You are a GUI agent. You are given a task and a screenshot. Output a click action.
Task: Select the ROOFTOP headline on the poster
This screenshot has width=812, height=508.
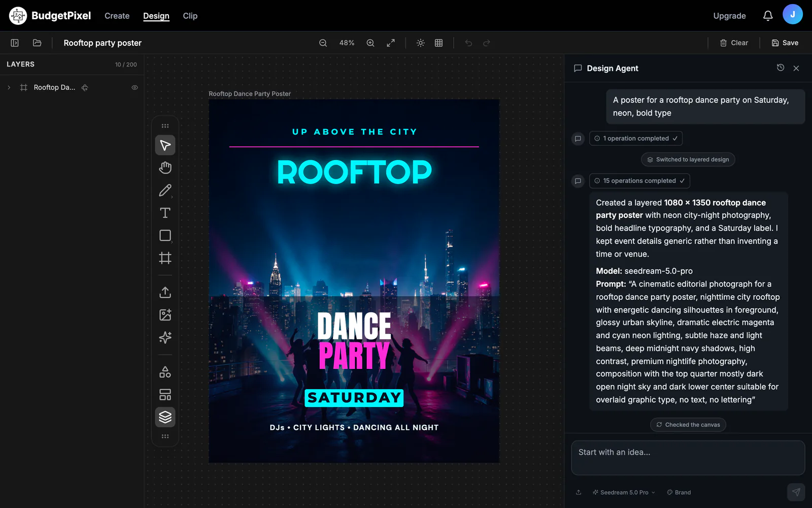(x=354, y=172)
